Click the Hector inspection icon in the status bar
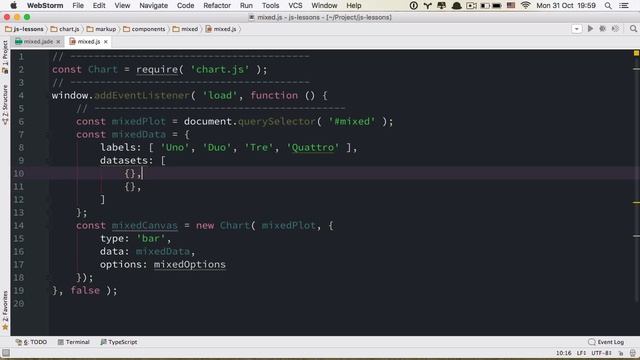This screenshot has height=360, width=640. pyautogui.click(x=633, y=353)
